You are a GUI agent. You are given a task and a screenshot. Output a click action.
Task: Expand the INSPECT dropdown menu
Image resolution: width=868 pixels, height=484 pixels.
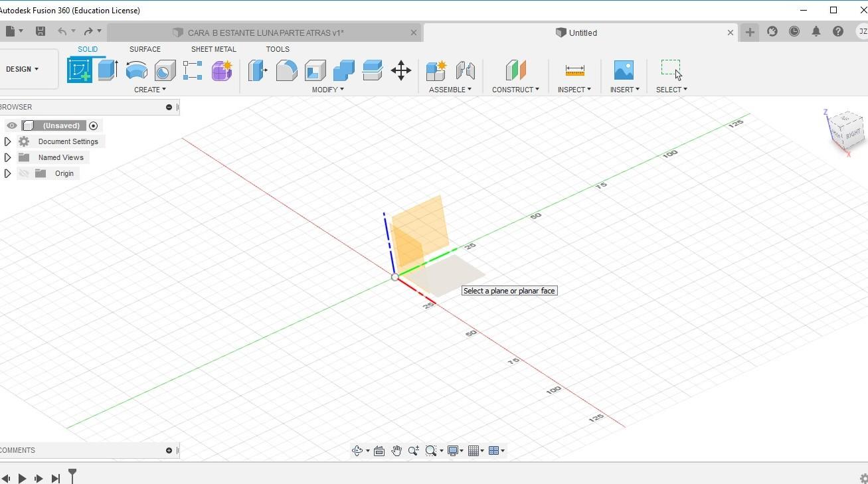[574, 90]
